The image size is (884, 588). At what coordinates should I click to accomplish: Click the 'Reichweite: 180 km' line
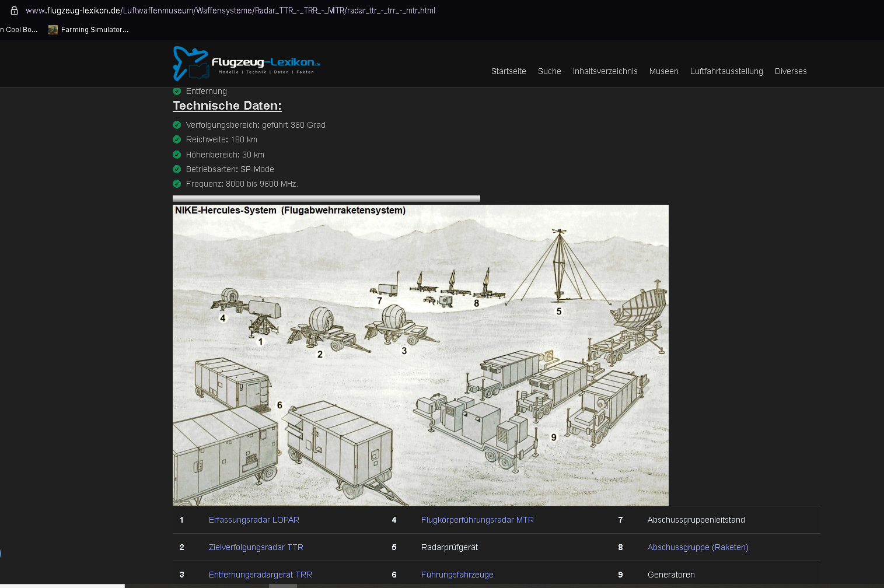(x=222, y=139)
